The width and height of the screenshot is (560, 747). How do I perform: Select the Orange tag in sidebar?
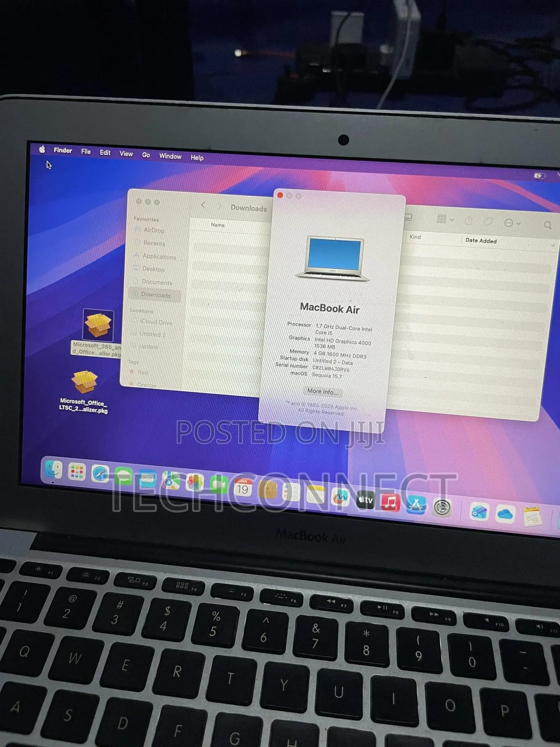(x=146, y=385)
